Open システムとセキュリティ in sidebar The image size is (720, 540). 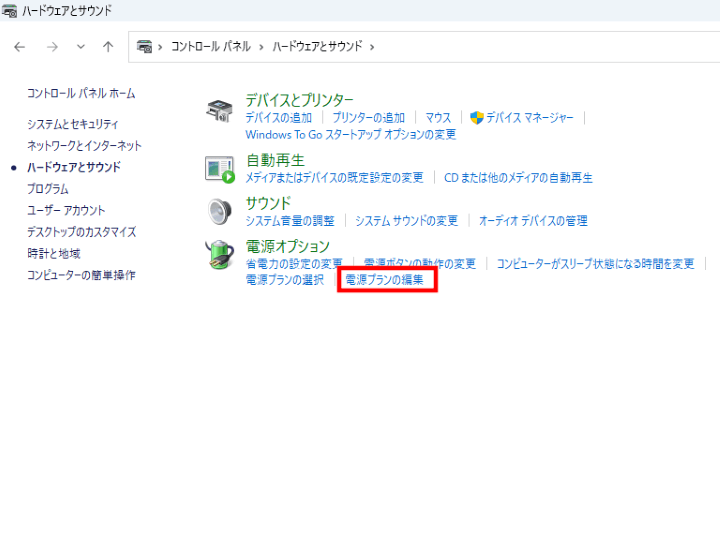73,124
